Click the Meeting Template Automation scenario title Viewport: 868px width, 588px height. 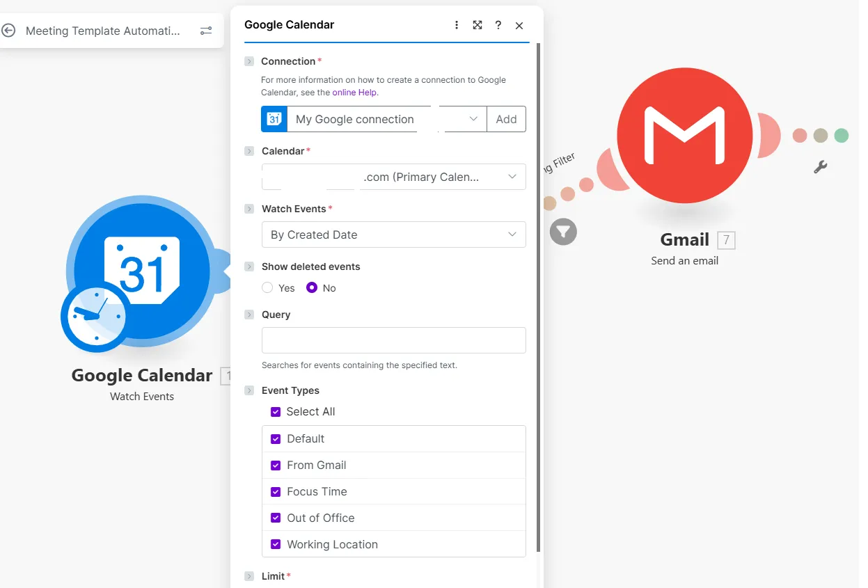(x=103, y=31)
